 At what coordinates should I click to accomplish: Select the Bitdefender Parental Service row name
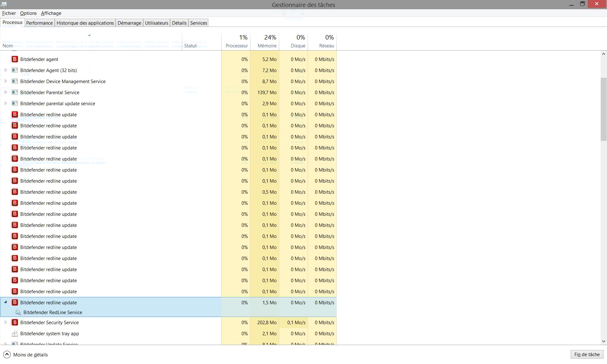50,92
